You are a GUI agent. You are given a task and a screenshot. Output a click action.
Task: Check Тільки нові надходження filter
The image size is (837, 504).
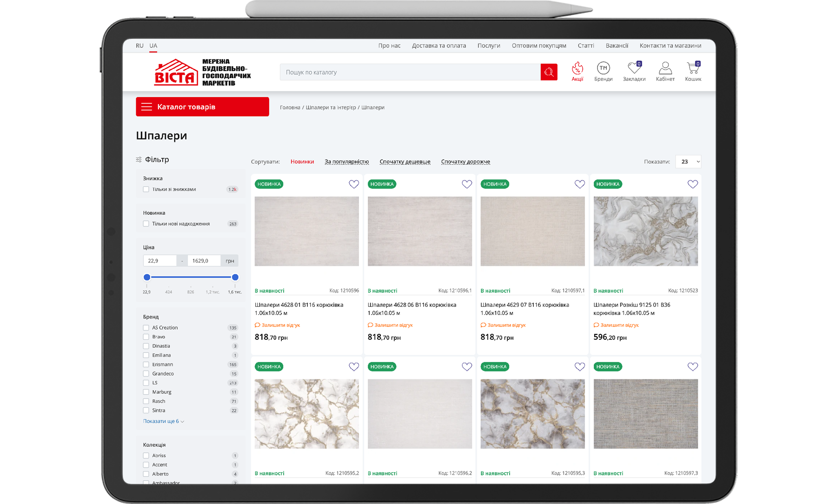146,224
